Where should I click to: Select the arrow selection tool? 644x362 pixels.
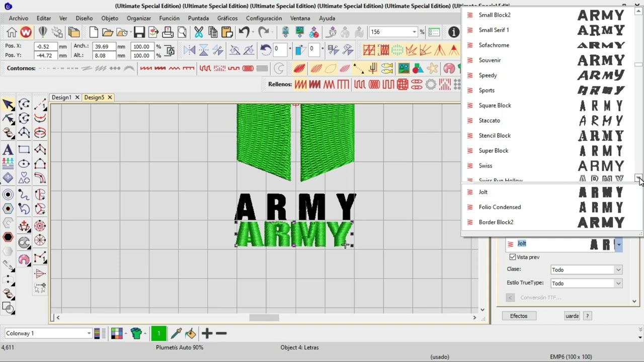pyautogui.click(x=8, y=105)
